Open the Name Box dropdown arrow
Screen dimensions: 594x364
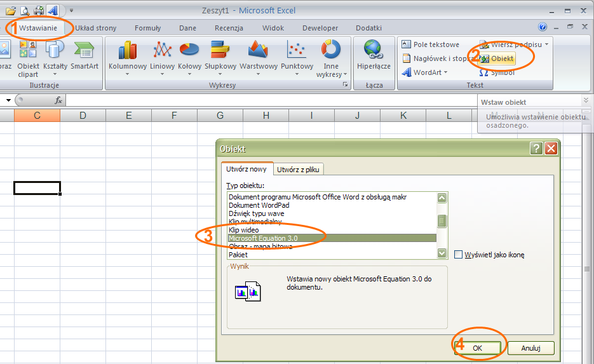pos(8,100)
